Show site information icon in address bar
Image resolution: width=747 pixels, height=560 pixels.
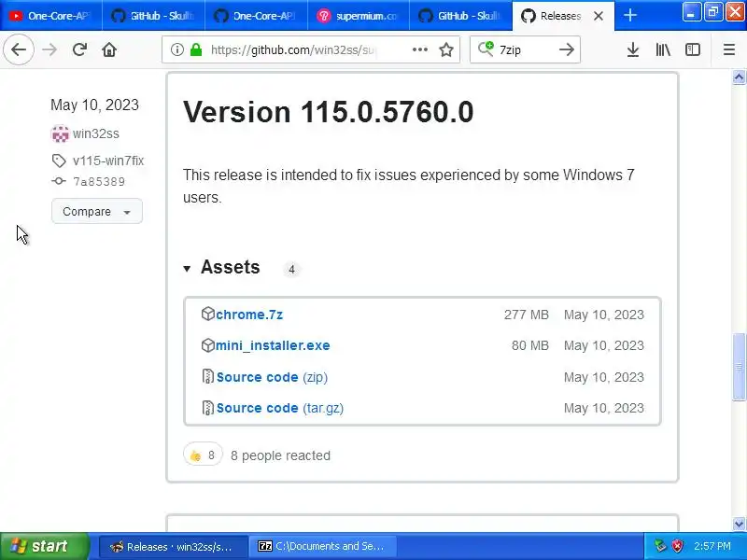tap(177, 49)
